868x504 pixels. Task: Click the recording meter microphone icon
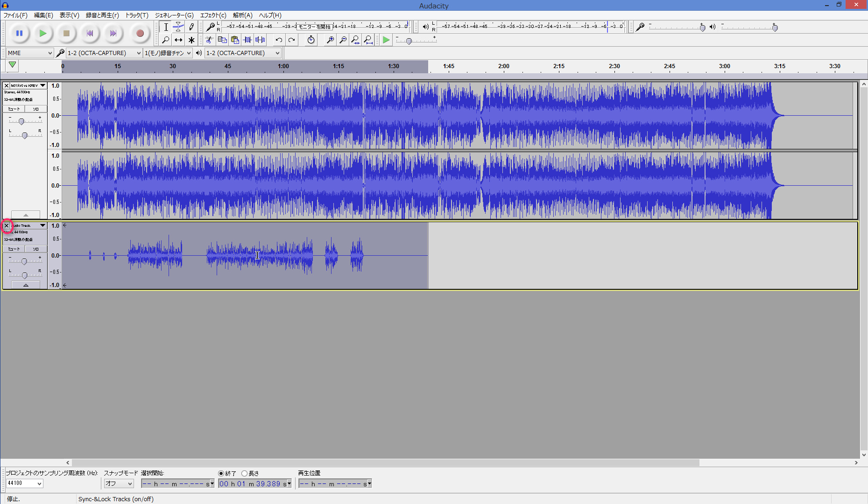click(211, 27)
